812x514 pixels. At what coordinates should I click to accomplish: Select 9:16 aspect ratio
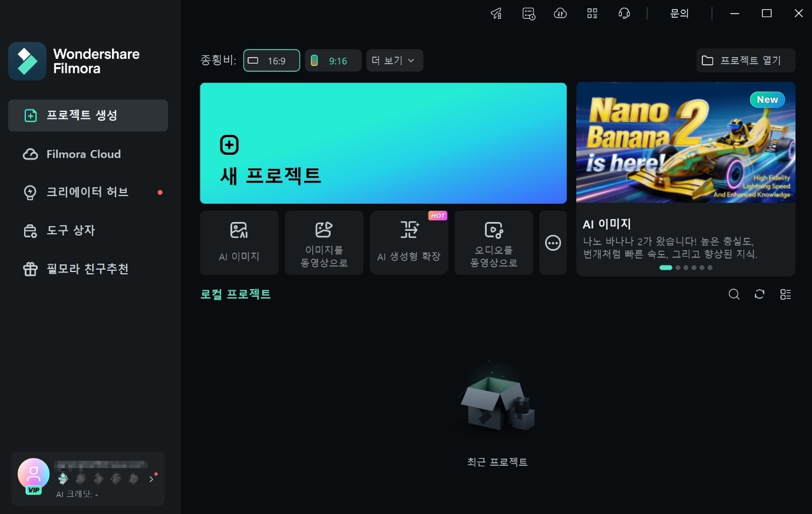pos(333,61)
